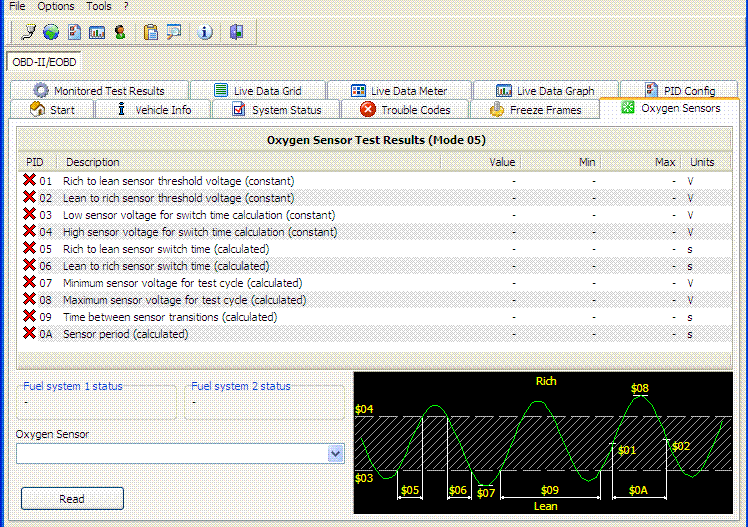Select row 'Maximum sensor voltage for test cycle'
Screen dimensions: 748x527
tap(375, 300)
